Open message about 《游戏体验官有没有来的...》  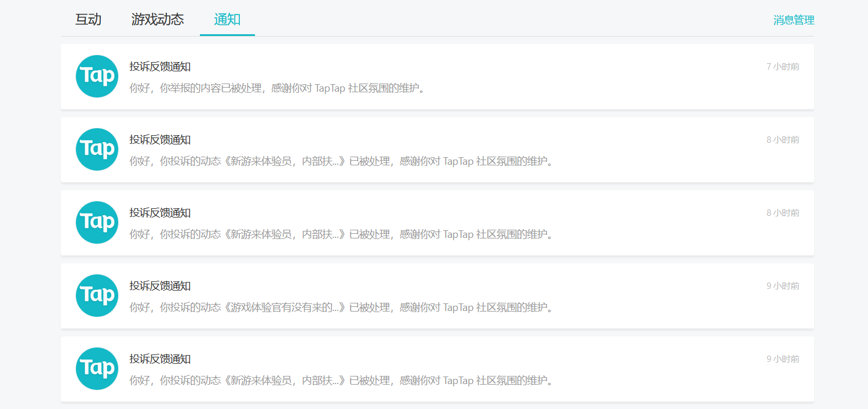click(x=341, y=307)
